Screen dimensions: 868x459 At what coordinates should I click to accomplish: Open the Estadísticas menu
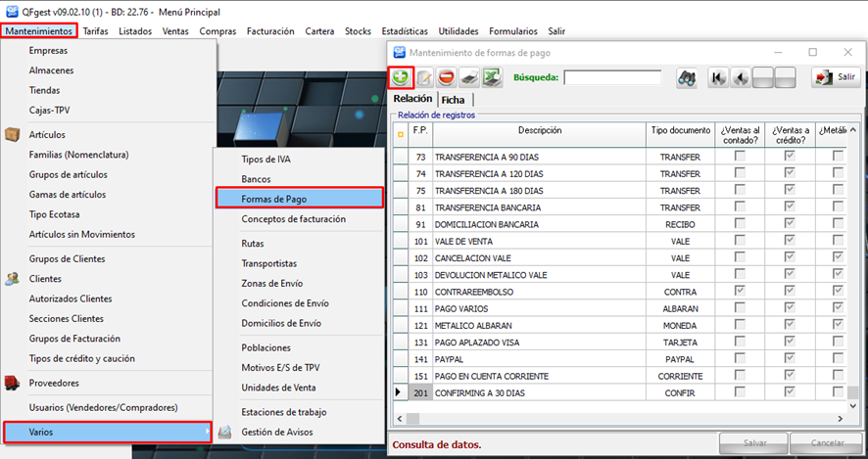pyautogui.click(x=405, y=31)
